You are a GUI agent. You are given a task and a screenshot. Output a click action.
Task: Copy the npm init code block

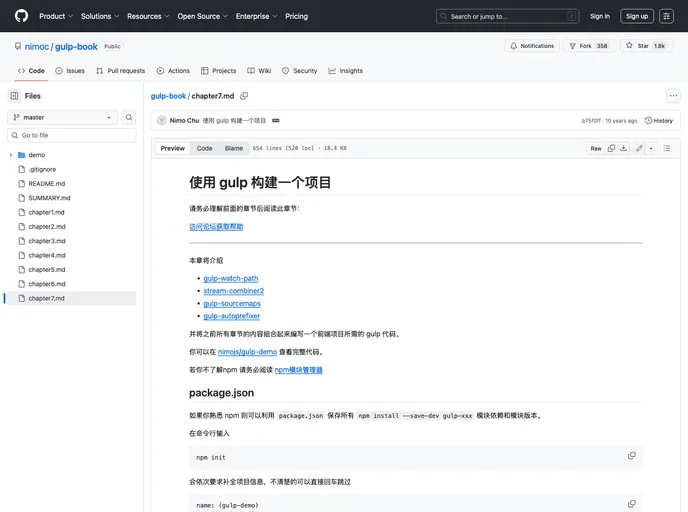pos(631,456)
